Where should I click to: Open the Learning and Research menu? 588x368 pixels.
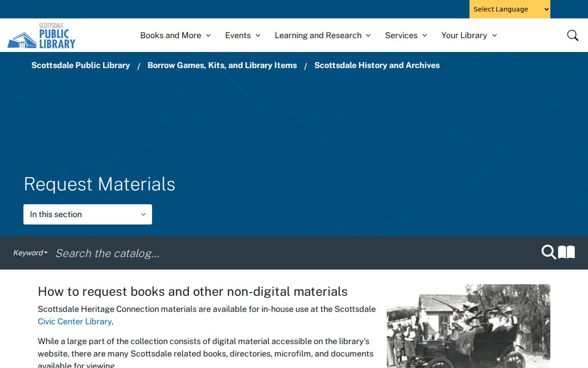322,35
